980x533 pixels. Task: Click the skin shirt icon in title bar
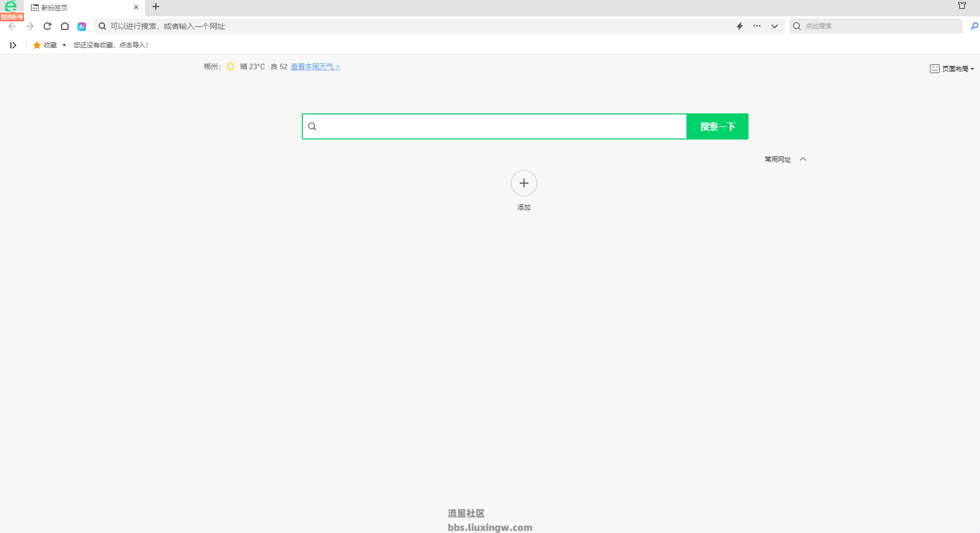coord(962,5)
